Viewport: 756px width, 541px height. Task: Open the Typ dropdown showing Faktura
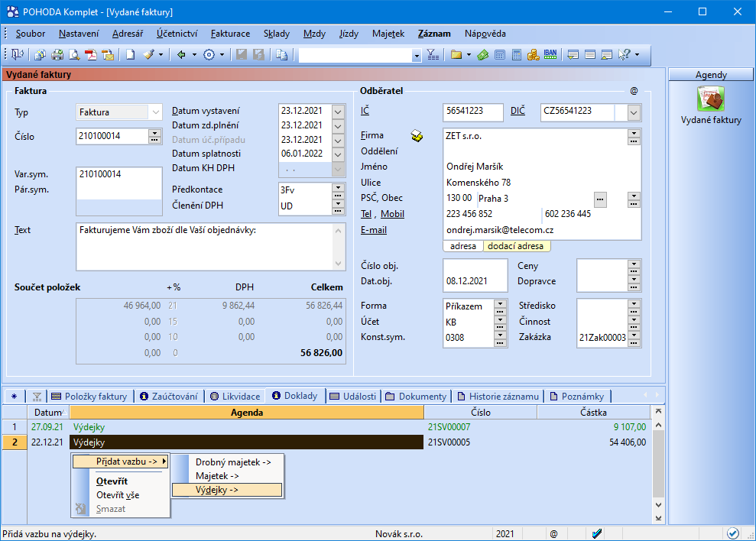pyautogui.click(x=155, y=112)
